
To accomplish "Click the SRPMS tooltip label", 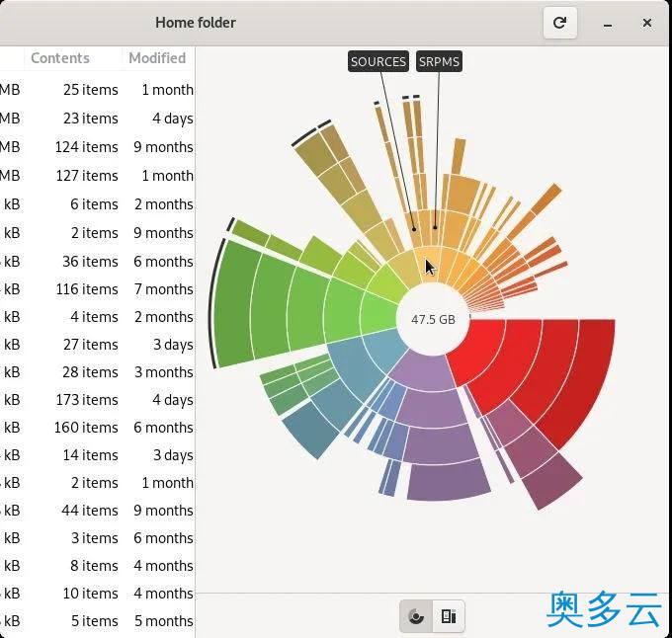I will 439,61.
